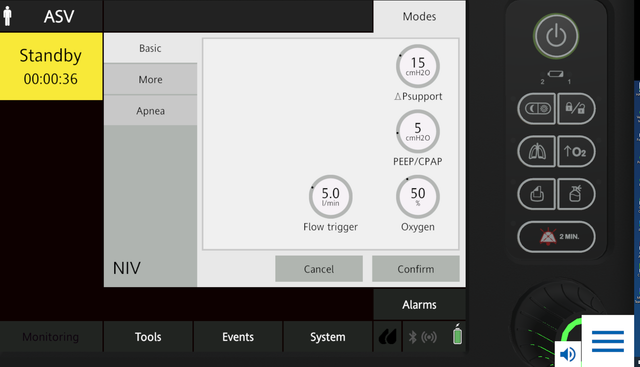640x367 pixels.
Task: Switch to the More tab
Action: tap(150, 80)
